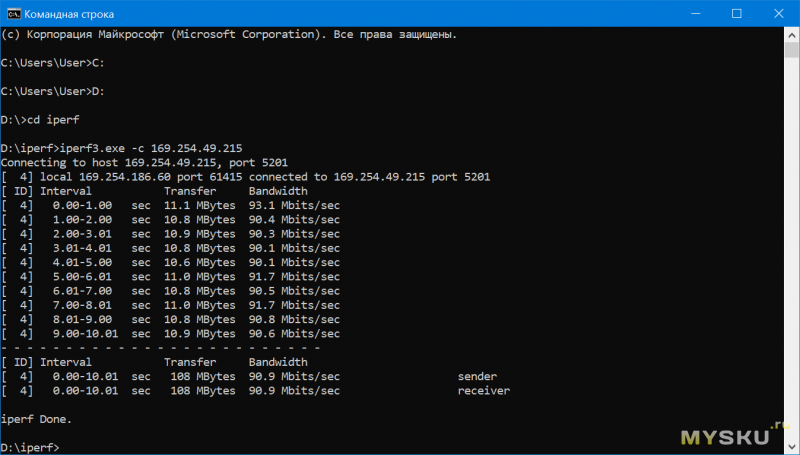This screenshot has height=455, width=800.
Task: Click the scrollbar up arrow
Action: 791,33
